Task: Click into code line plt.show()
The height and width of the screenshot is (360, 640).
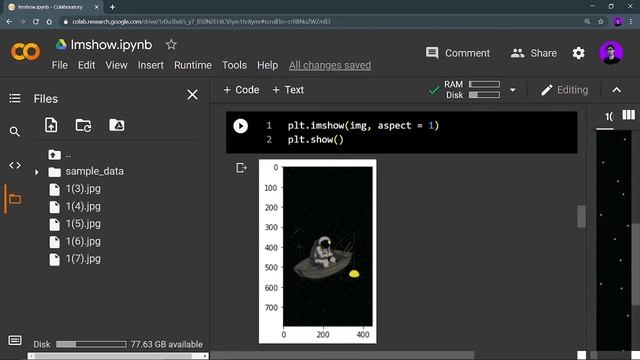Action: tap(316, 140)
